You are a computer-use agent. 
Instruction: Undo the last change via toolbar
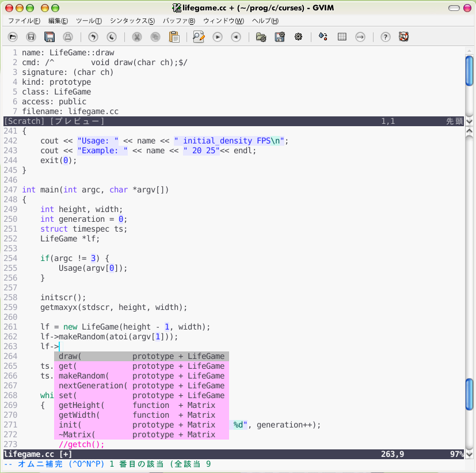93,37
